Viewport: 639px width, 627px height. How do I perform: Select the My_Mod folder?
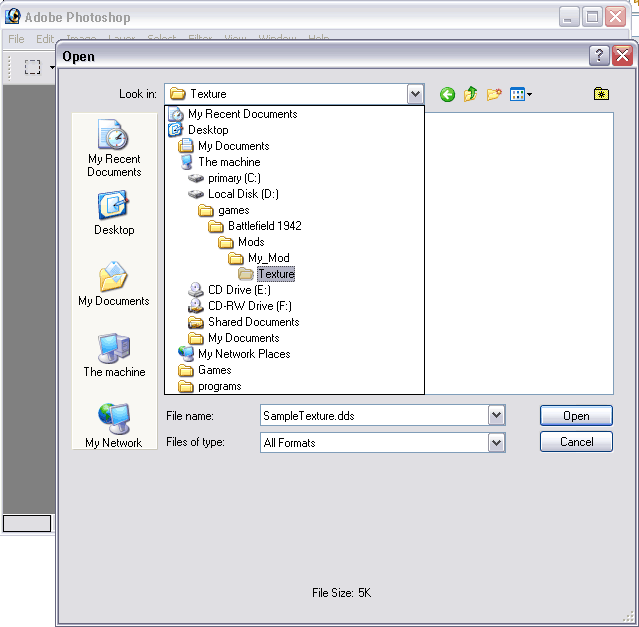point(258,258)
